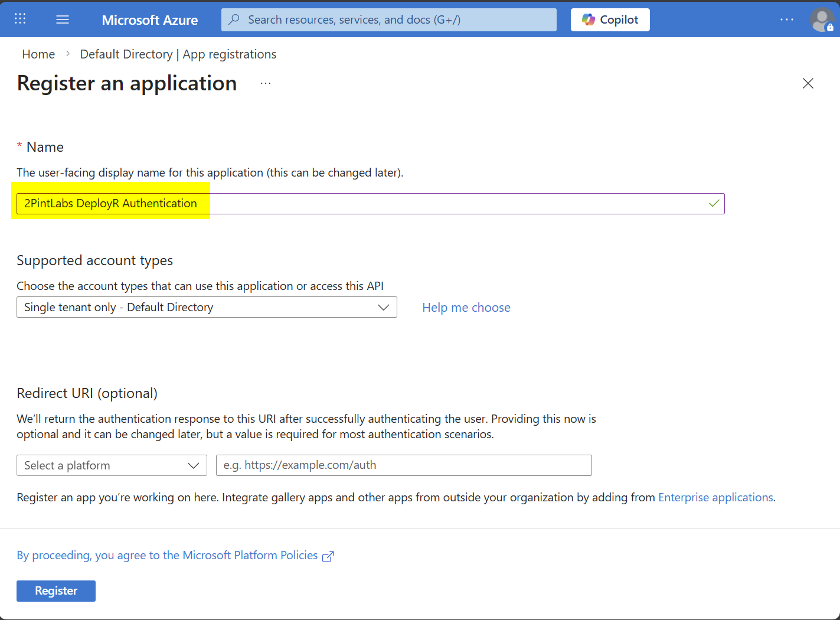The image size is (840, 620).
Task: Open the Enterprise applications link
Action: pos(715,497)
